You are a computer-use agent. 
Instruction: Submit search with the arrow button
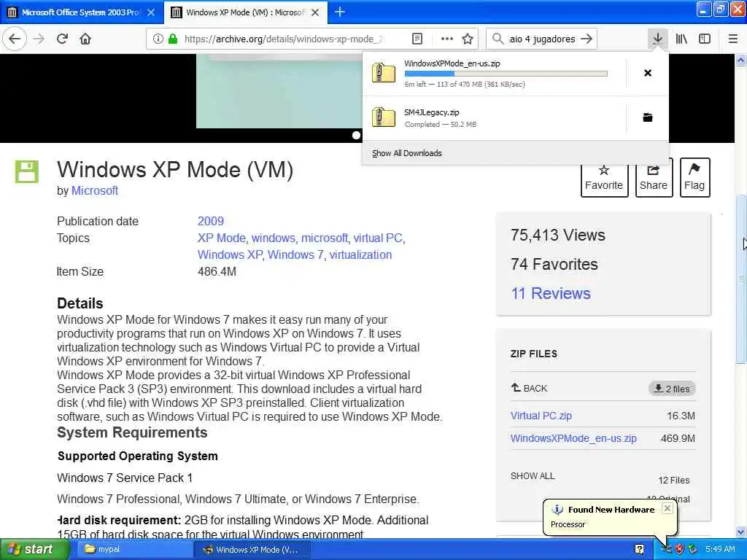tap(587, 39)
